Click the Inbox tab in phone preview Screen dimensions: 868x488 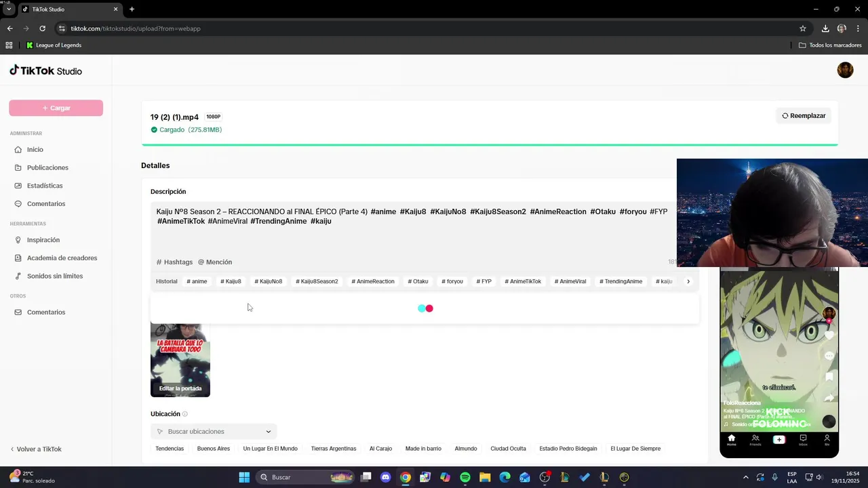(x=803, y=441)
